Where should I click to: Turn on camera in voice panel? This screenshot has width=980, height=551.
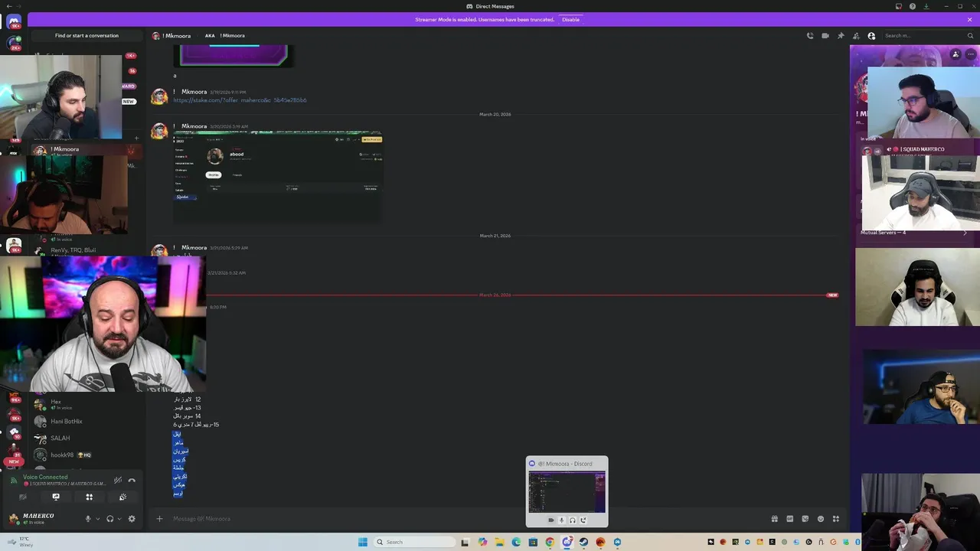coord(22,497)
